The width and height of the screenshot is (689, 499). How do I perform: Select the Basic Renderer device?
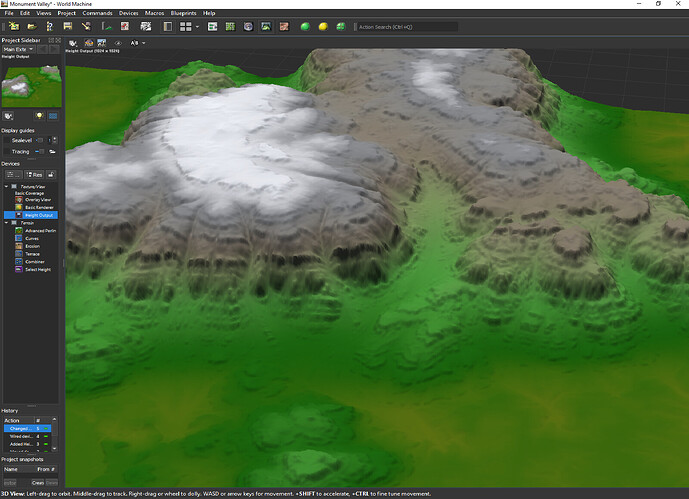click(x=35, y=207)
